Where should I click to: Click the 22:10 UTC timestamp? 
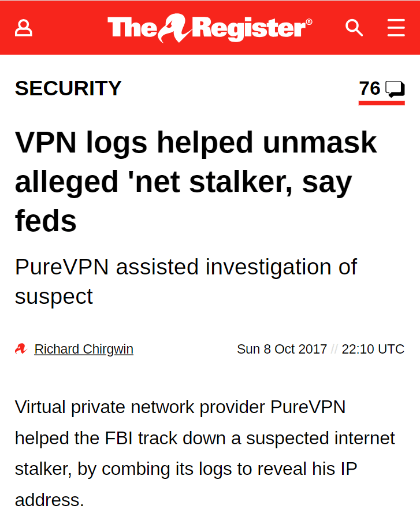pos(373,349)
